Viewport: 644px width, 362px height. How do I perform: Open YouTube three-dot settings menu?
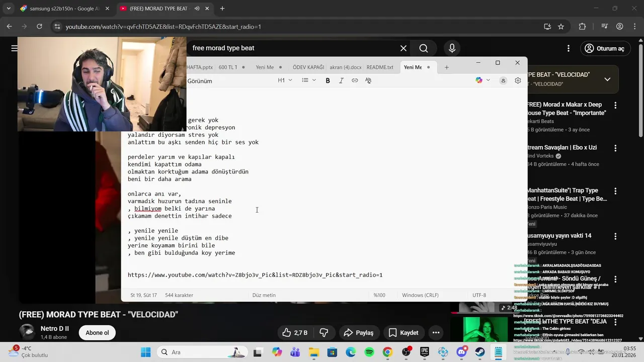click(x=568, y=48)
